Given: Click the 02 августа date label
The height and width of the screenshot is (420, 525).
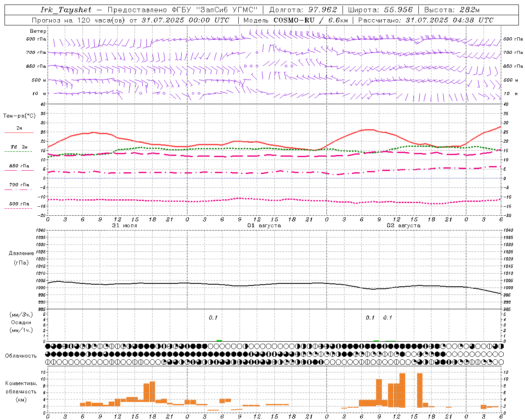Looking at the screenshot, I should point(404,226).
